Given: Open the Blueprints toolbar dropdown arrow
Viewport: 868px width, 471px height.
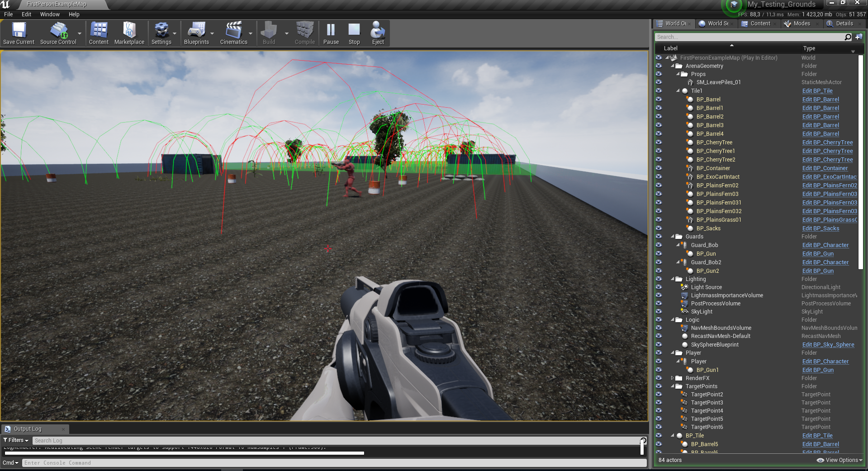Looking at the screenshot, I should click(x=212, y=33).
